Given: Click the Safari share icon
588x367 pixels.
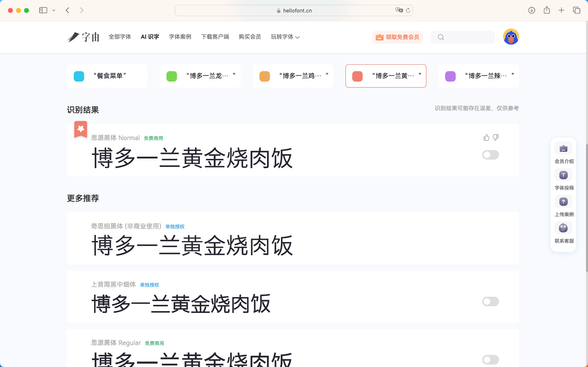Looking at the screenshot, I should (x=546, y=10).
